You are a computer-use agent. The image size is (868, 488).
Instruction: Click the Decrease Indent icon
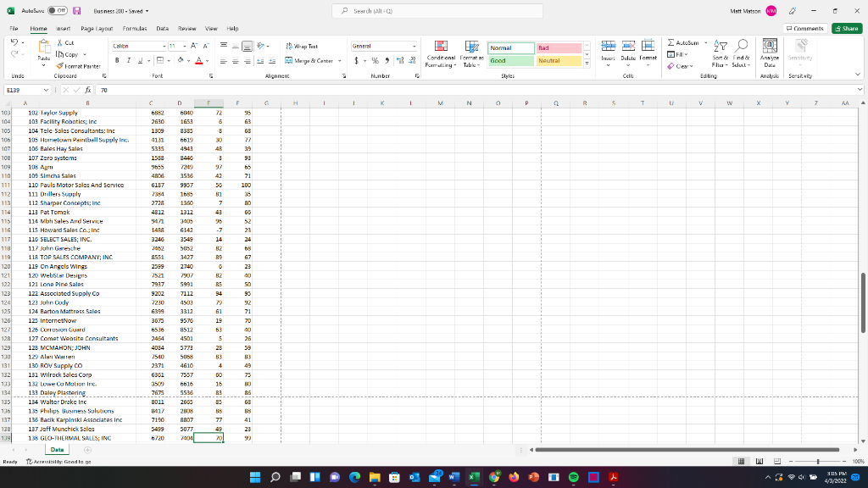[260, 61]
